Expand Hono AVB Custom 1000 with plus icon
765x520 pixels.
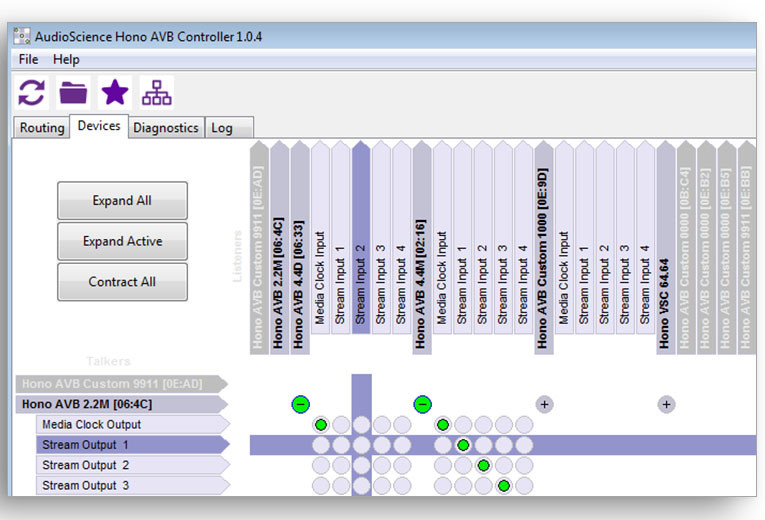click(544, 404)
